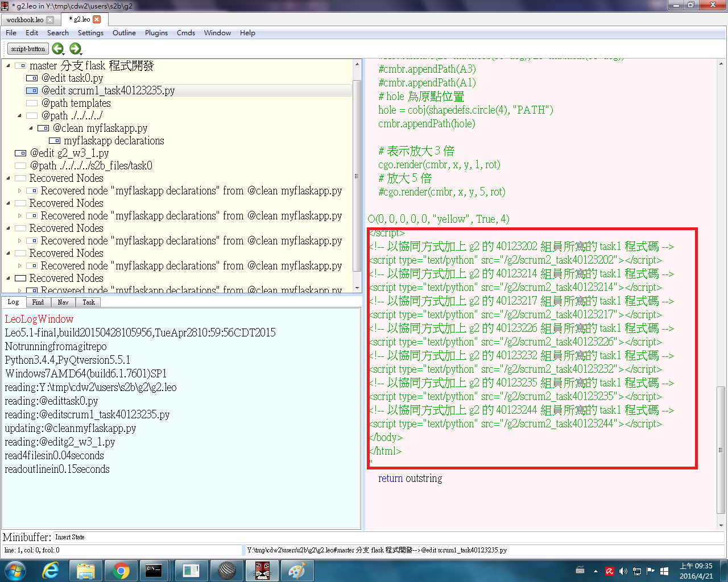Viewport: 728px width, 582px height.
Task: Click the outline tree scroll-down arrow
Action: coord(357,289)
